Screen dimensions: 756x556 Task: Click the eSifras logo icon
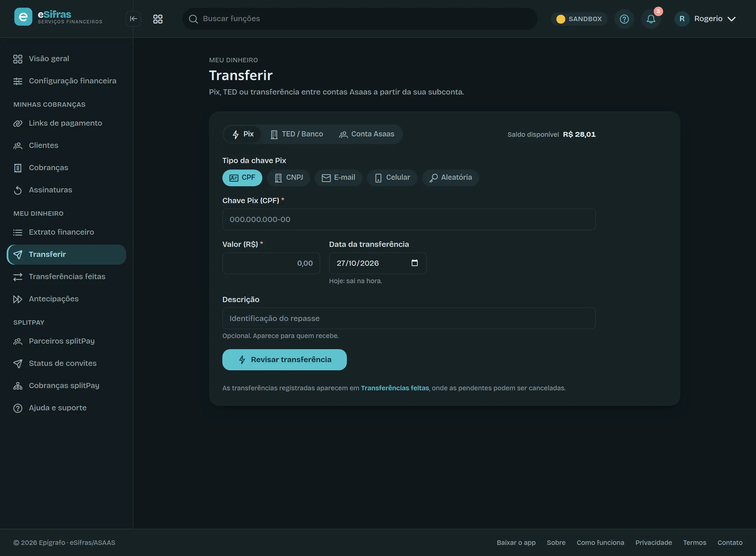(23, 17)
